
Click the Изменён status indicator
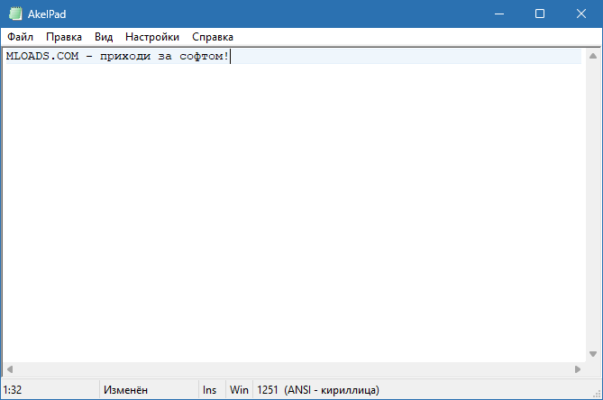point(126,390)
